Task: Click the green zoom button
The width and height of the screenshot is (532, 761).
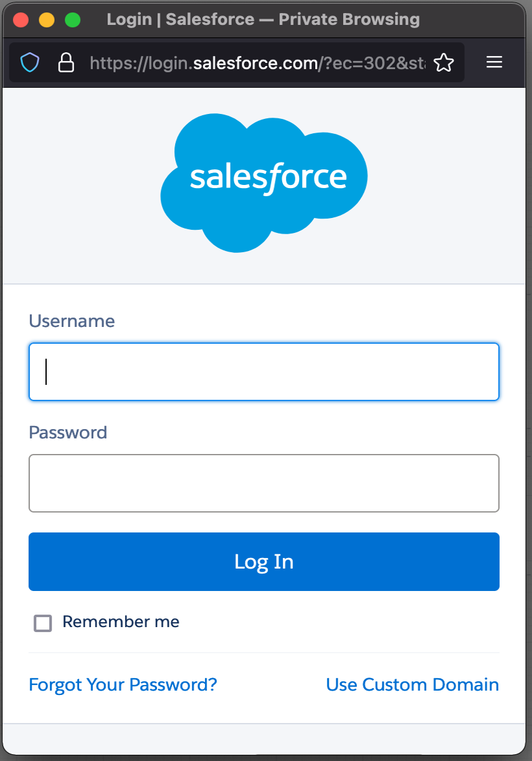Action: [72, 19]
